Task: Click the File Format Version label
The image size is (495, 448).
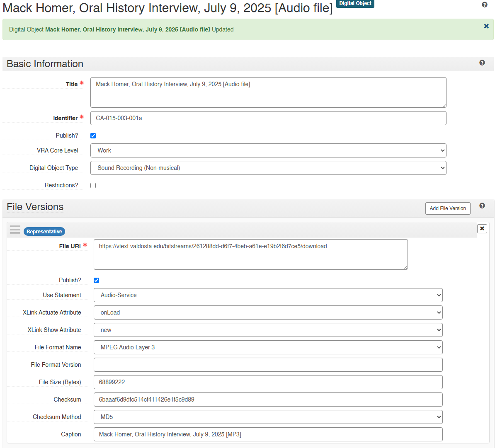Action: pos(56,364)
